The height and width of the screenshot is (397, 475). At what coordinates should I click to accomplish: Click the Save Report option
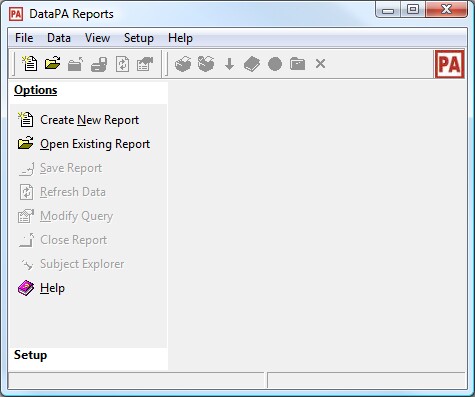pos(71,168)
